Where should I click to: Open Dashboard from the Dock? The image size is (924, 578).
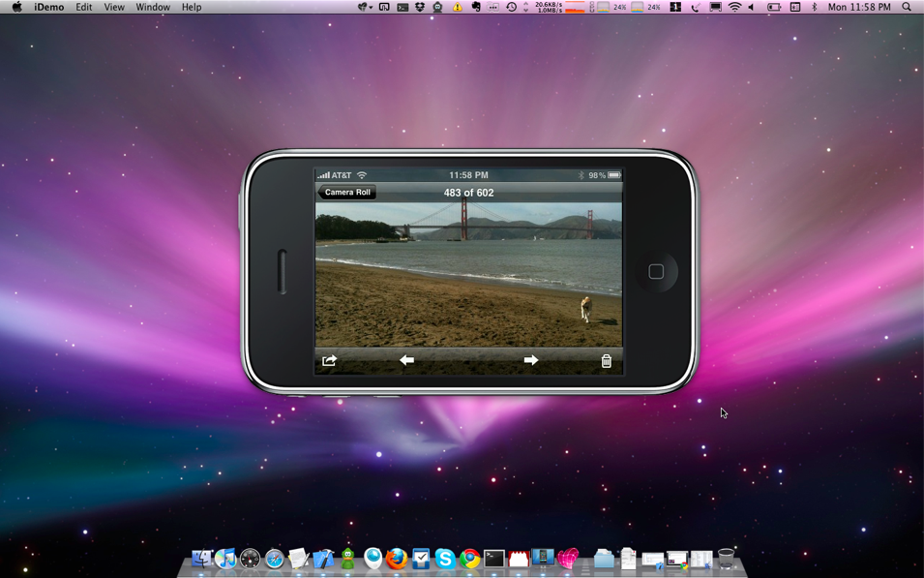[250, 558]
